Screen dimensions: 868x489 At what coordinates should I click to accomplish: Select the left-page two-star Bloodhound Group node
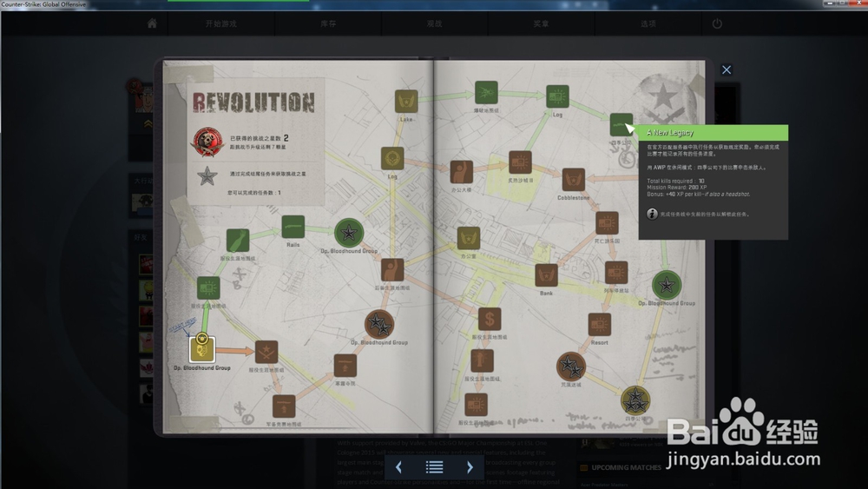(x=379, y=325)
